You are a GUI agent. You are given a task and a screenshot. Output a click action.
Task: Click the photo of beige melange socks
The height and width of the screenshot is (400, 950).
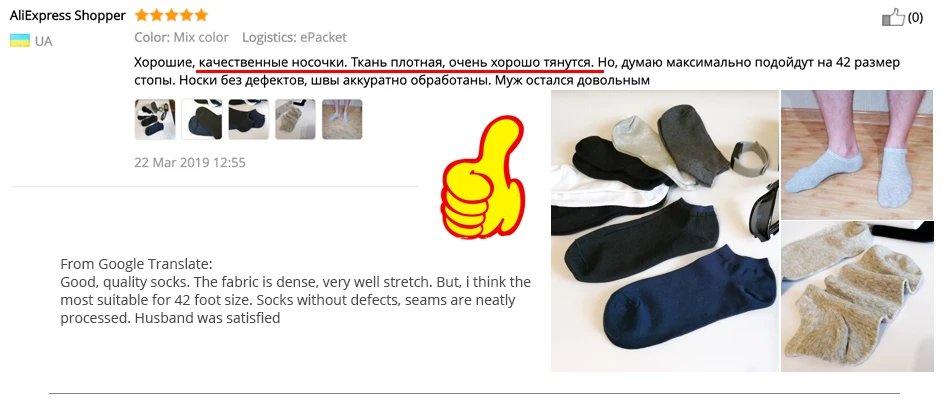click(x=857, y=296)
